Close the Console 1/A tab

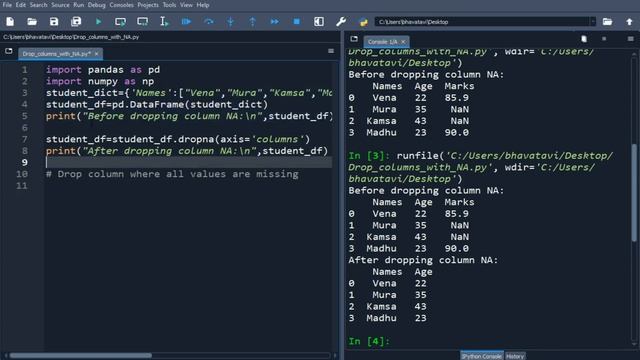click(x=403, y=42)
